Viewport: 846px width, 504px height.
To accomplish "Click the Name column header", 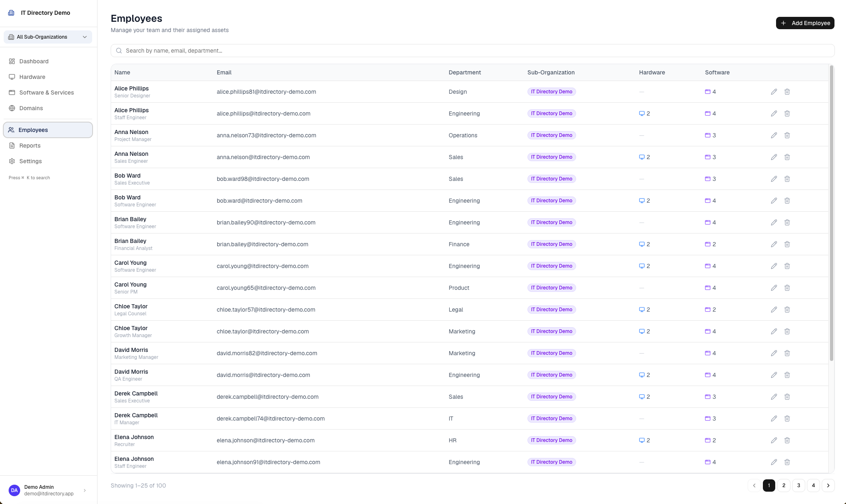I will point(122,72).
